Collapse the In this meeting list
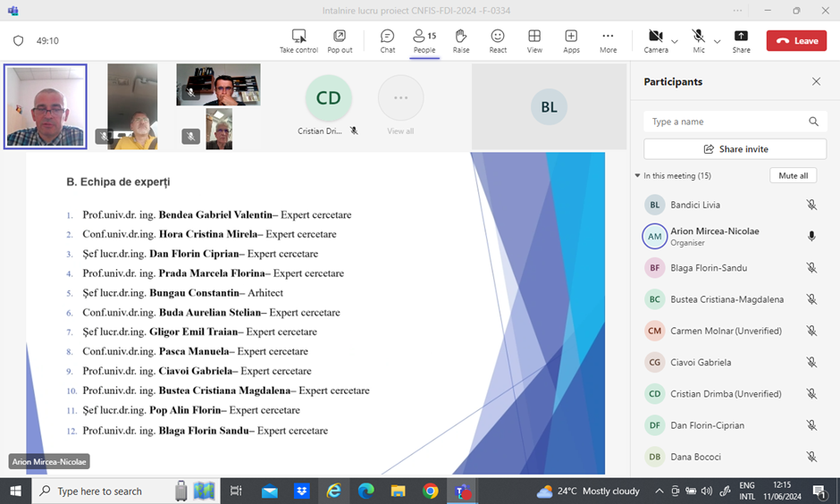This screenshot has height=504, width=840. pos(637,176)
